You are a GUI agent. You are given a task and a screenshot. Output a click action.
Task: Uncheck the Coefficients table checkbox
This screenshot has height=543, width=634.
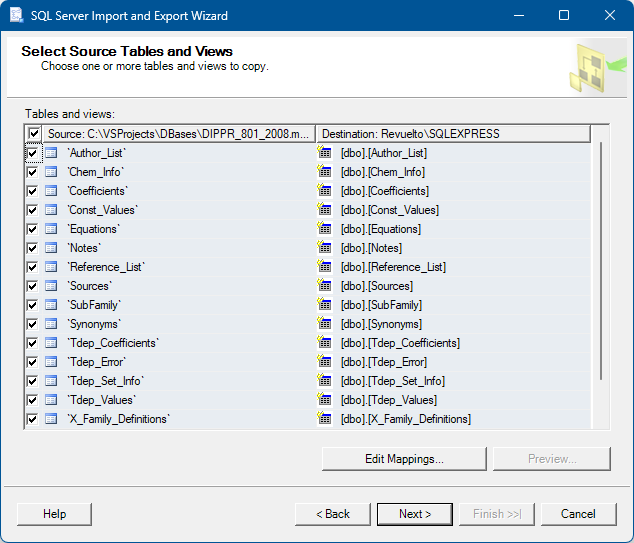(x=32, y=191)
